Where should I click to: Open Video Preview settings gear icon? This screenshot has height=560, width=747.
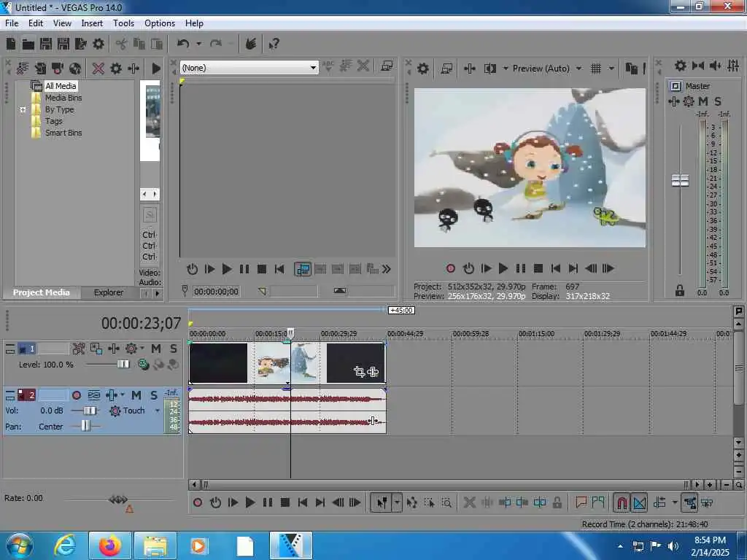(423, 69)
